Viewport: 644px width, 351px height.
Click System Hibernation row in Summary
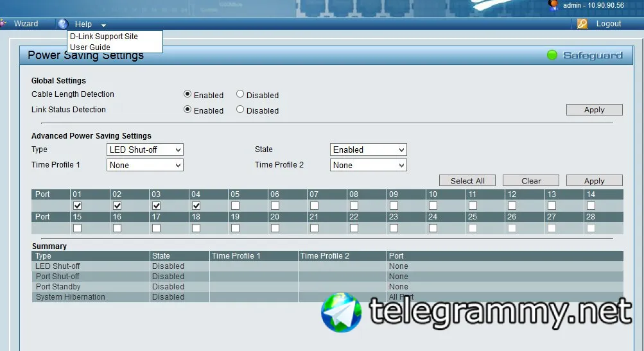tap(327, 297)
